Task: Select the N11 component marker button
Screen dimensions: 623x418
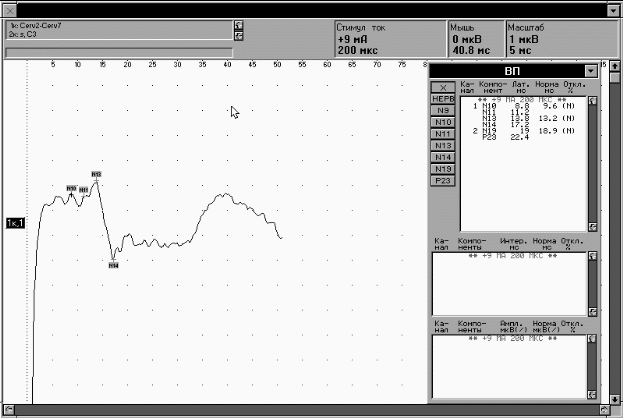Action: pyautogui.click(x=443, y=134)
